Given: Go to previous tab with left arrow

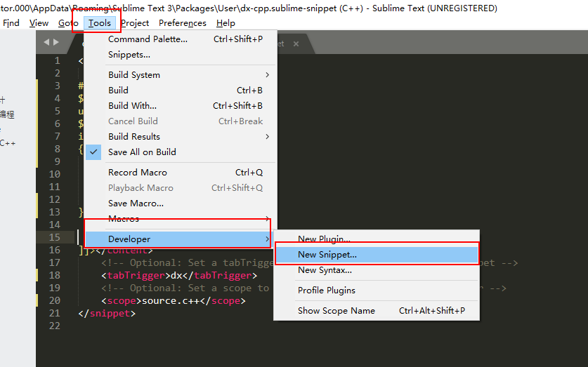Looking at the screenshot, I should [x=46, y=42].
